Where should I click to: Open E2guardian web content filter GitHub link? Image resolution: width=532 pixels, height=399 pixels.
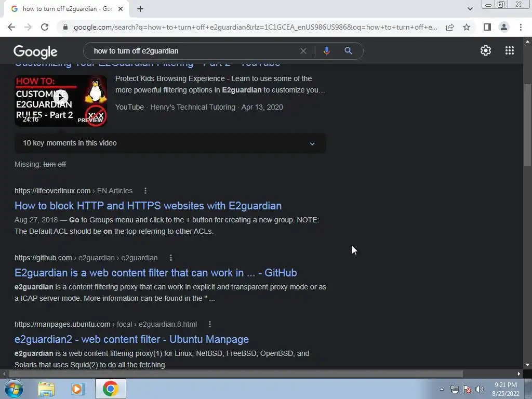pos(156,273)
